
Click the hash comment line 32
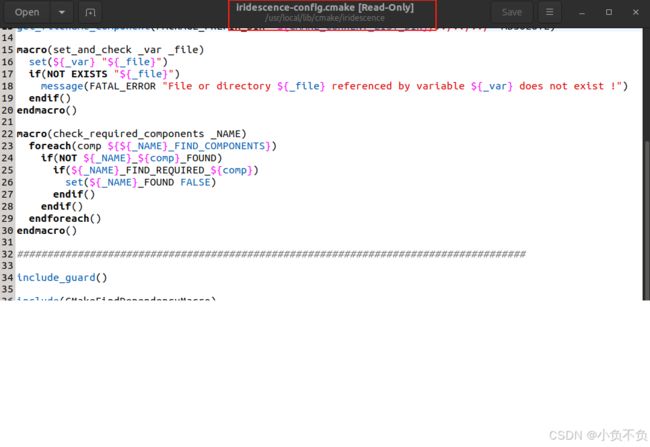(271, 254)
